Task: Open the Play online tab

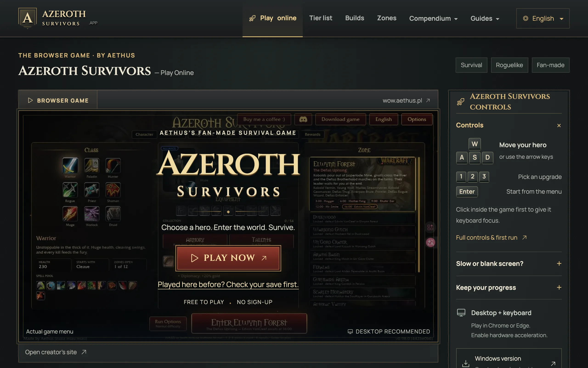Action: coord(272,18)
